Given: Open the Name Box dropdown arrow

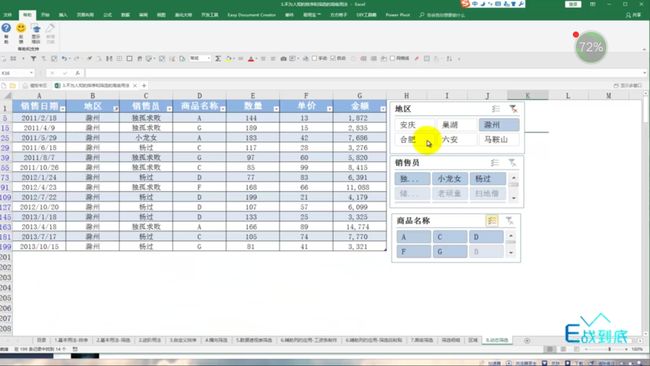Looking at the screenshot, I should (31, 73).
